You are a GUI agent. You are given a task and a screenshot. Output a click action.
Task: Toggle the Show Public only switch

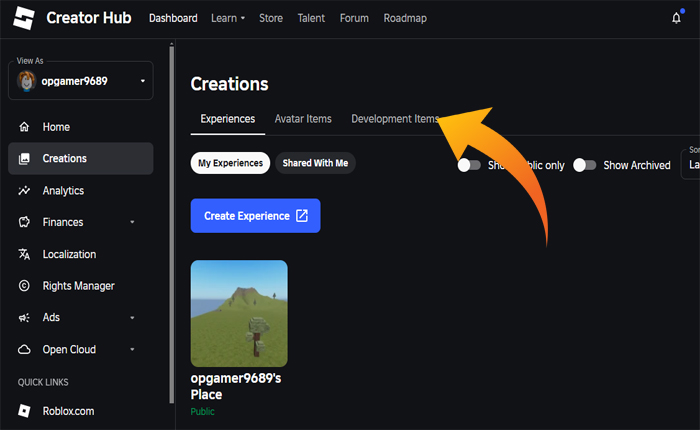pos(469,165)
